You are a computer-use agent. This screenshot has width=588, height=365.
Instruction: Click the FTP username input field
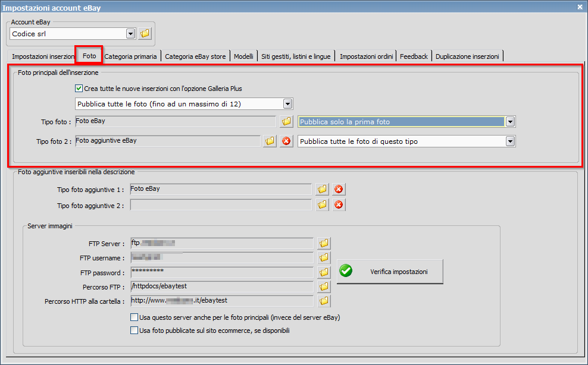[x=221, y=257]
